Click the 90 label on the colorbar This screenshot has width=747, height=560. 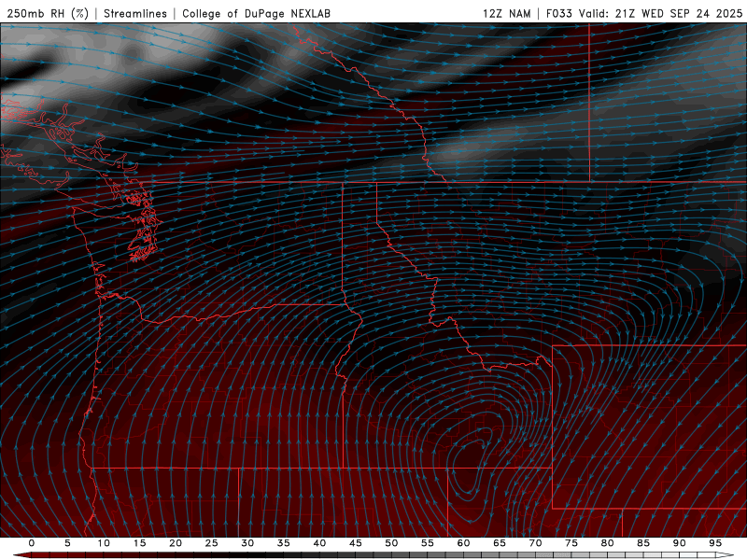pos(680,543)
